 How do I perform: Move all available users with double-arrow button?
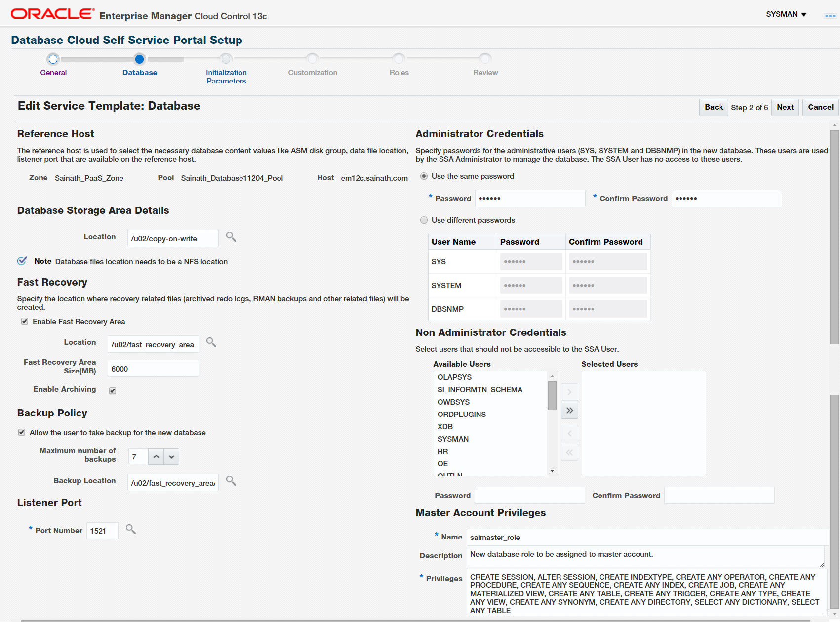[x=569, y=410]
